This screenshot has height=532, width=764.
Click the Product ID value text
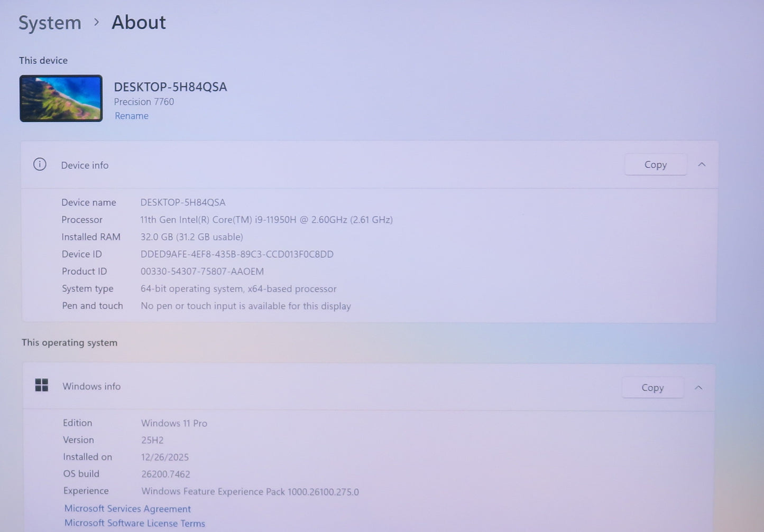(202, 271)
